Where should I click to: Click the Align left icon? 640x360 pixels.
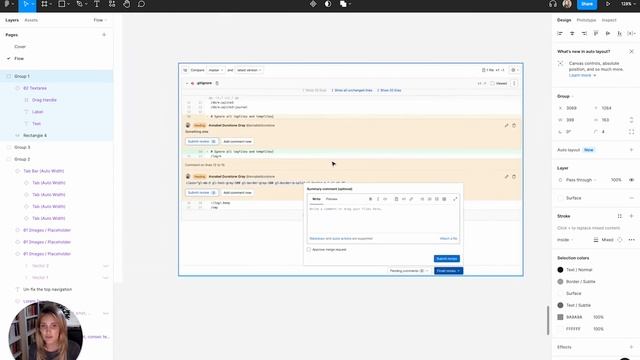560,33
